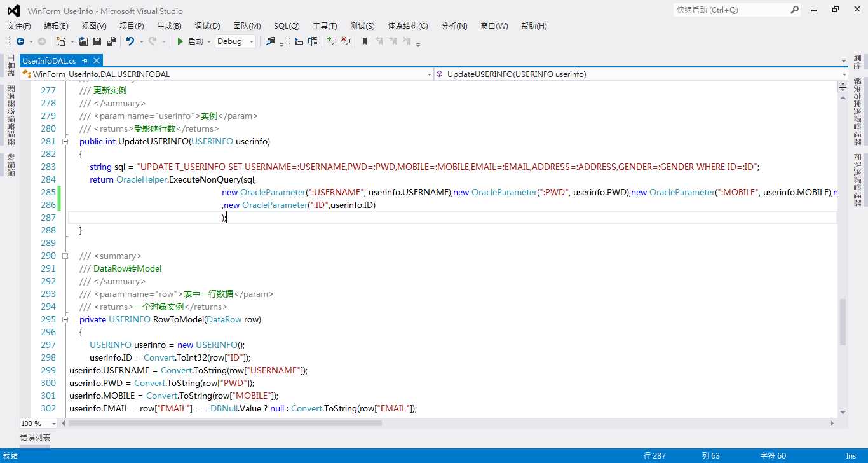Click the Save All icon
868x463 pixels.
tap(111, 41)
